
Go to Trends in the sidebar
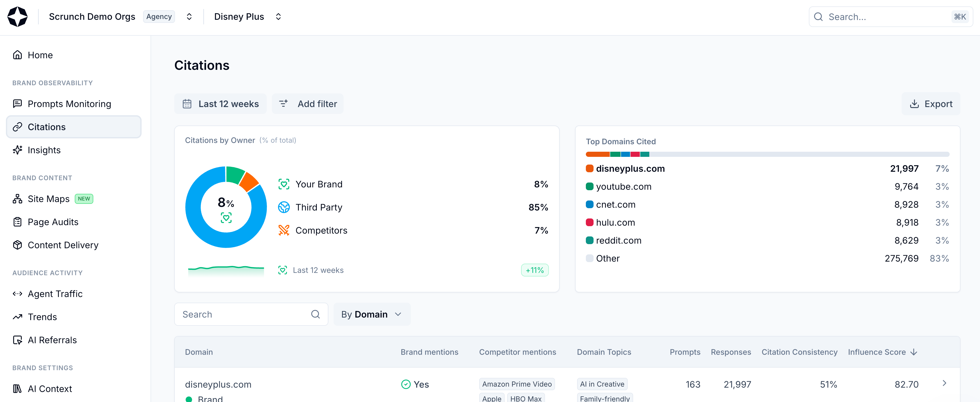click(42, 317)
